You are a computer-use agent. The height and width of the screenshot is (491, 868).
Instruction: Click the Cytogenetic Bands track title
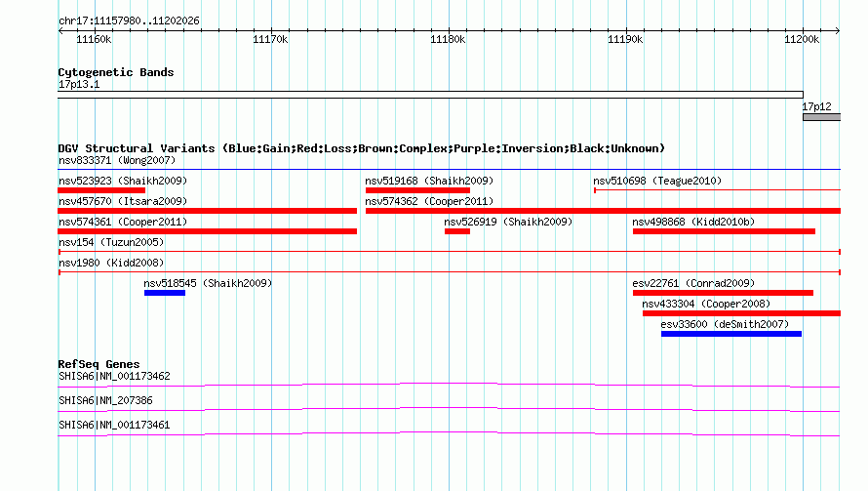click(116, 72)
